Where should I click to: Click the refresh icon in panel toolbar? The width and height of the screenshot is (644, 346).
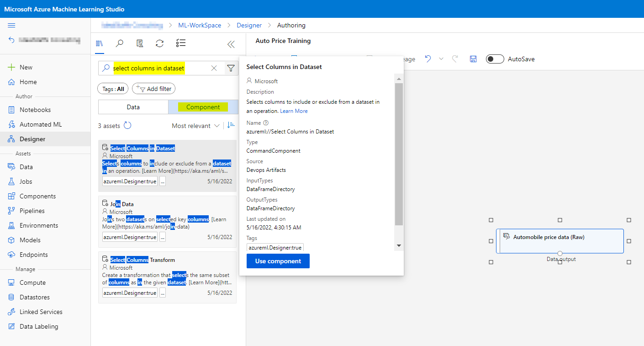tap(159, 43)
